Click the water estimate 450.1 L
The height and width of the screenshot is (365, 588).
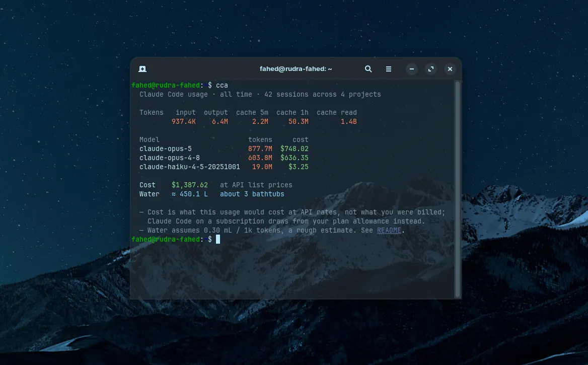click(194, 194)
